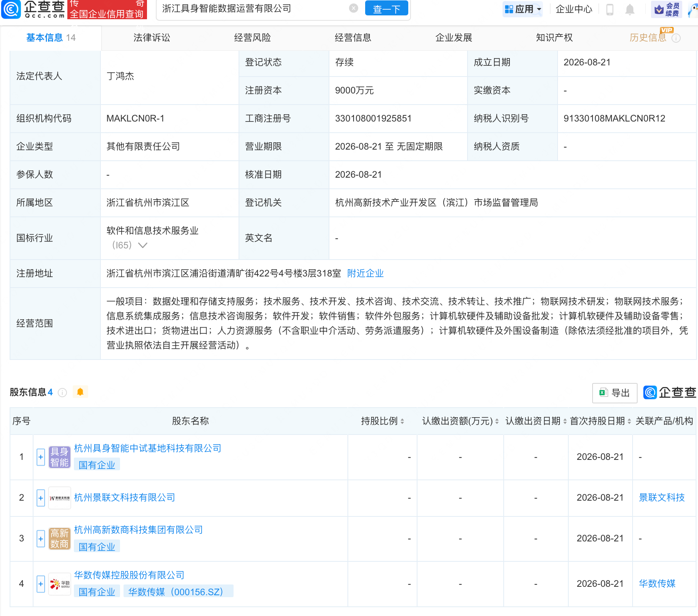
Task: Open the Qichacha logo home page
Action: (x=33, y=9)
